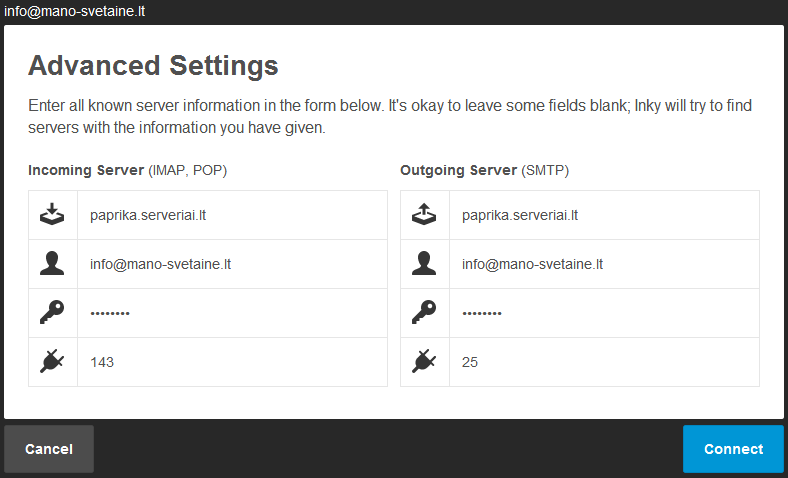This screenshot has height=478, width=788.
Task: Select the incoming server password field
Action: tap(232, 313)
